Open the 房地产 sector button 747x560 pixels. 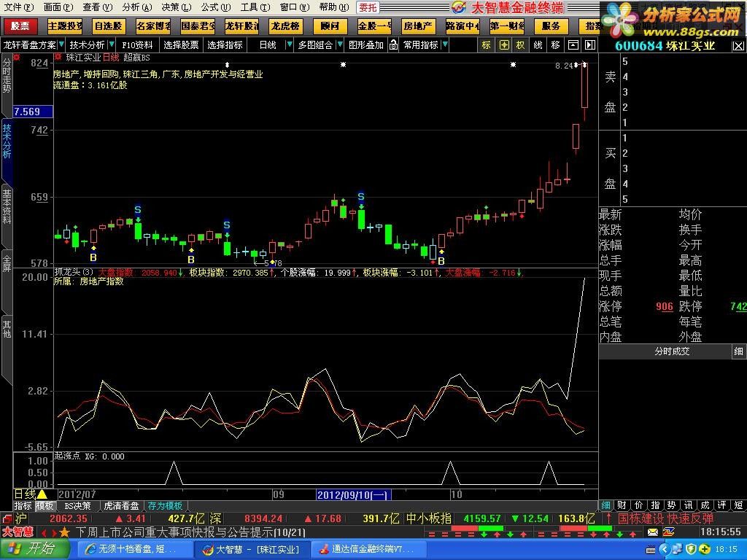(x=418, y=26)
